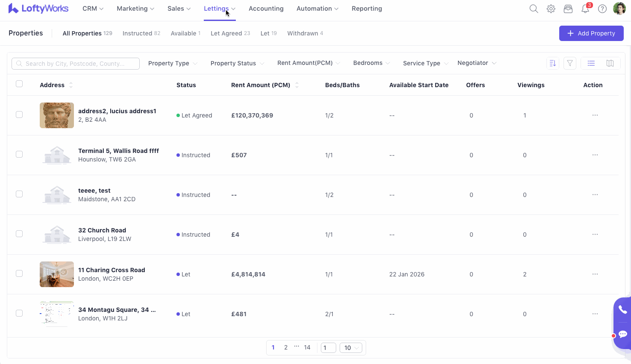The image size is (631, 364).
Task: Switch to the Let Agreed tab
Action: pos(230,33)
